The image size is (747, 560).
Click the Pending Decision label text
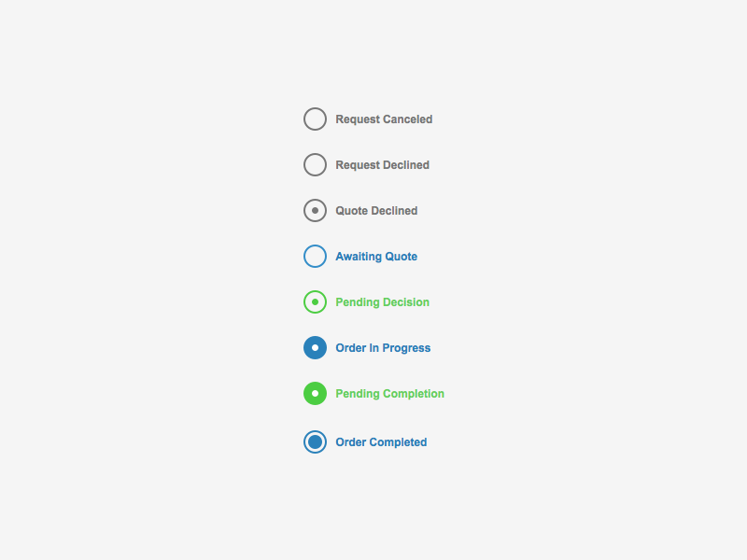point(382,302)
